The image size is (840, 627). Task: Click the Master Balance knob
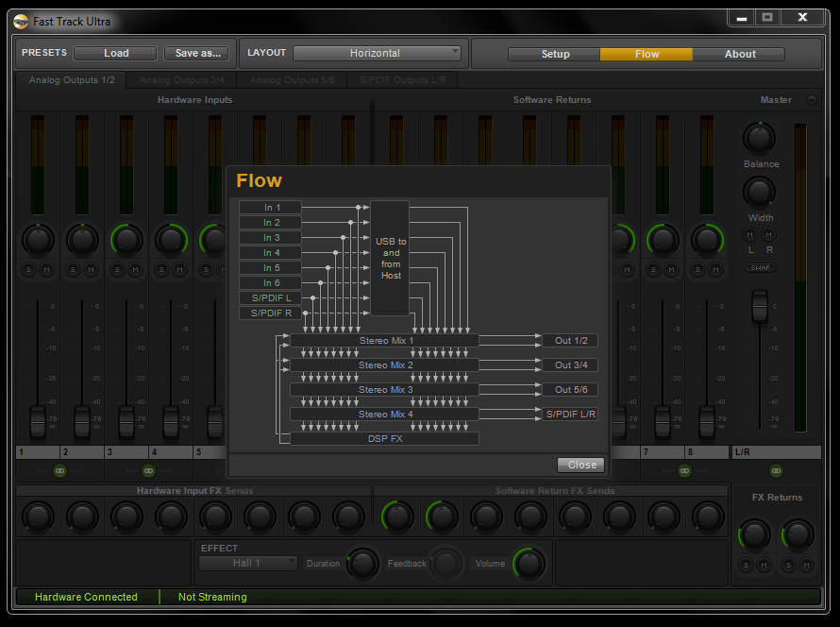point(760,139)
